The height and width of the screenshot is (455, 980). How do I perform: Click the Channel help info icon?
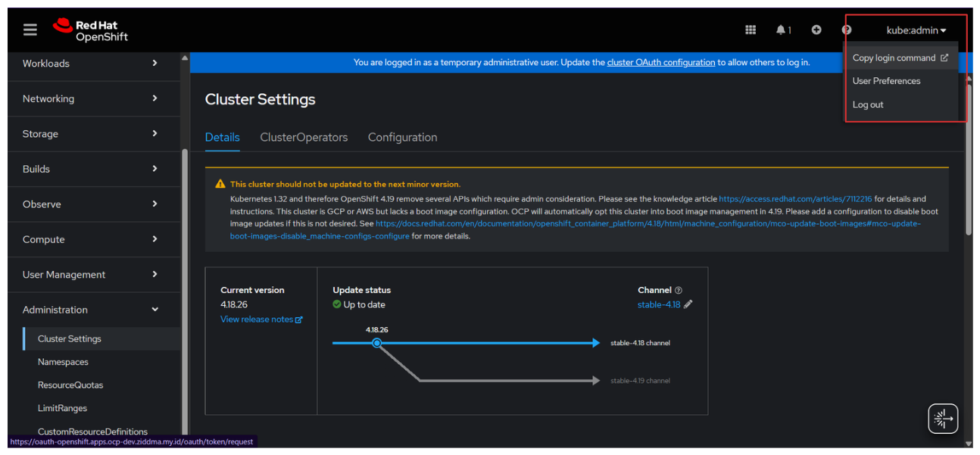[679, 290]
